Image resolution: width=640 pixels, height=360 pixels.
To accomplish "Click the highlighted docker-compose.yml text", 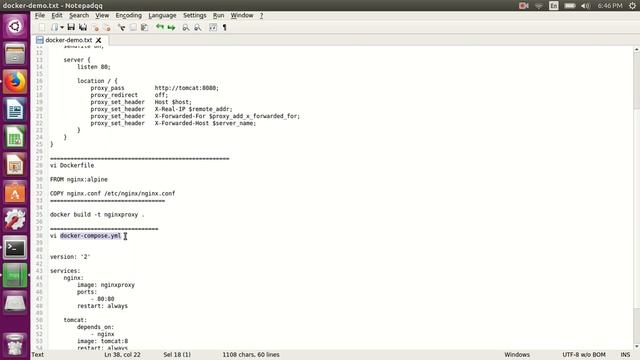I will click(90, 236).
